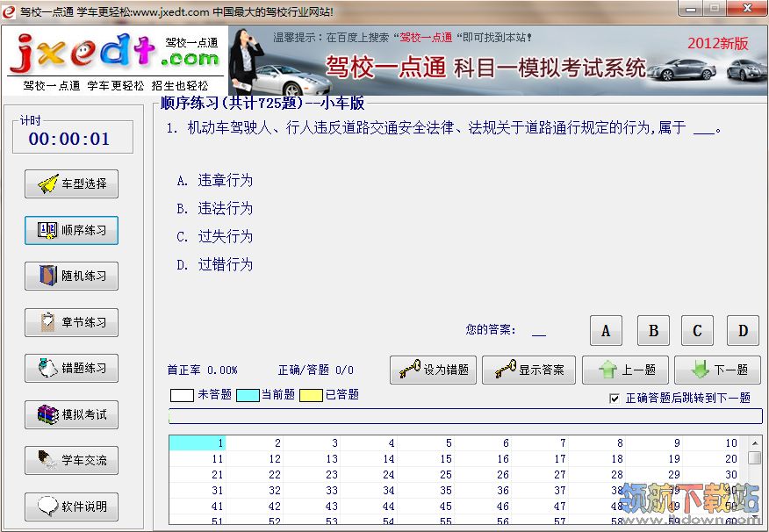Click the question grid scroll up arrow
The height and width of the screenshot is (532, 769).
point(755,442)
